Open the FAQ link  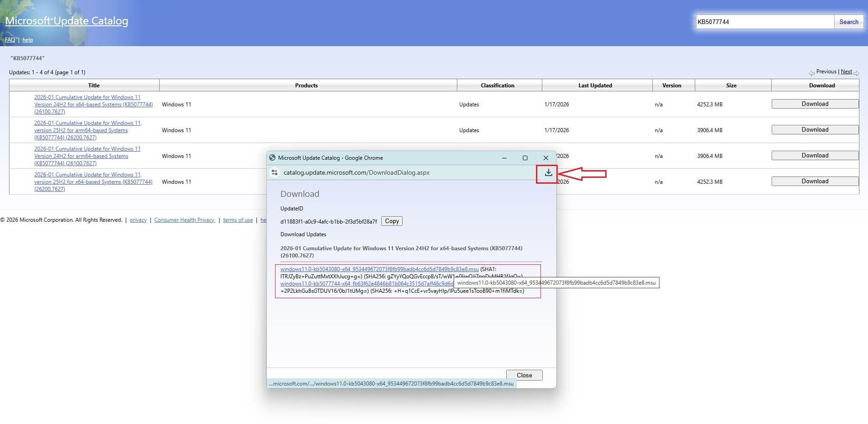point(10,40)
